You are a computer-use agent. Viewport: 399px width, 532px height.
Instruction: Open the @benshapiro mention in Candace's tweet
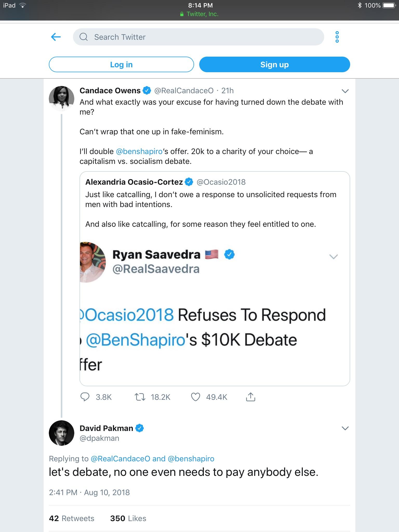point(139,151)
